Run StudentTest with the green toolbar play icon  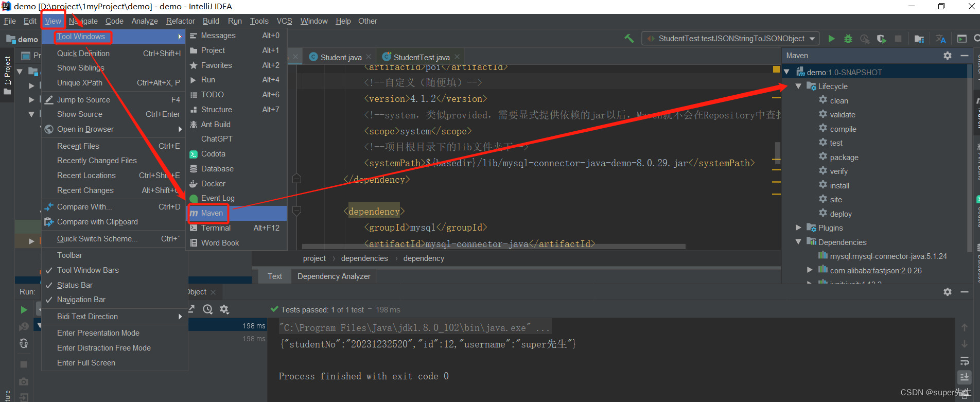831,39
